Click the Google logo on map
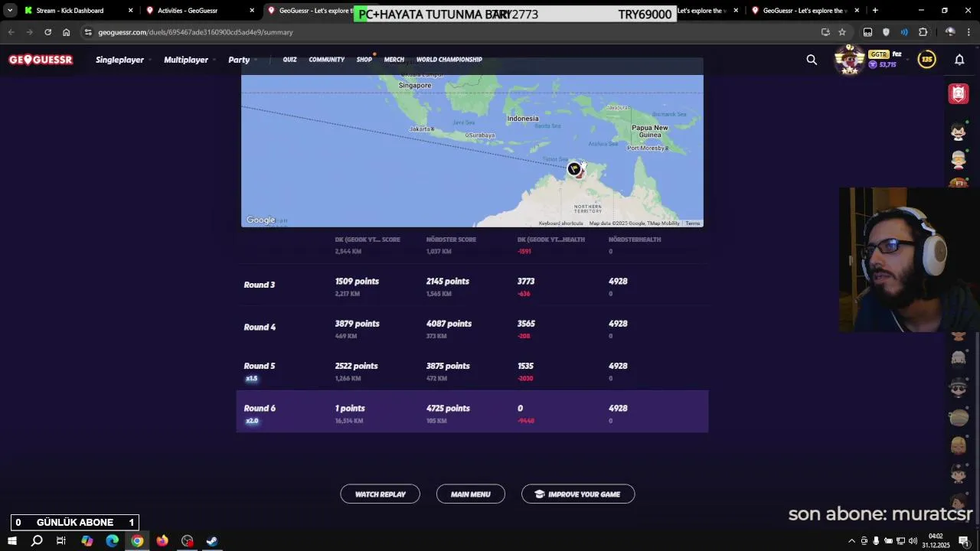The height and width of the screenshot is (551, 980). click(x=261, y=220)
